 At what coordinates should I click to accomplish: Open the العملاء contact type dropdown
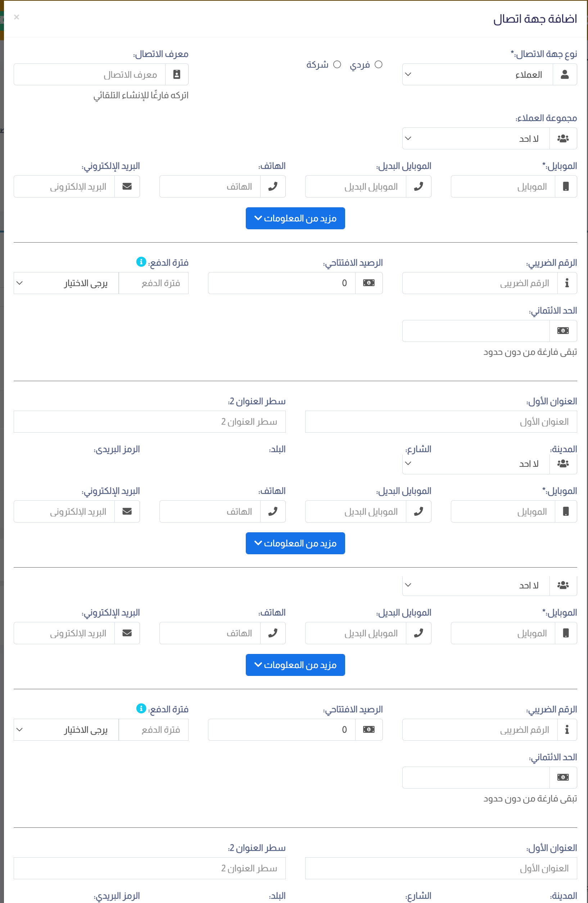pos(478,75)
